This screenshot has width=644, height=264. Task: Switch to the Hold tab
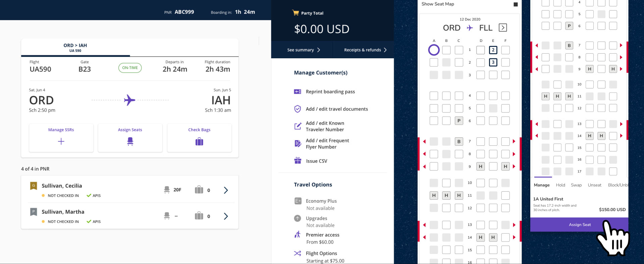tap(560, 185)
